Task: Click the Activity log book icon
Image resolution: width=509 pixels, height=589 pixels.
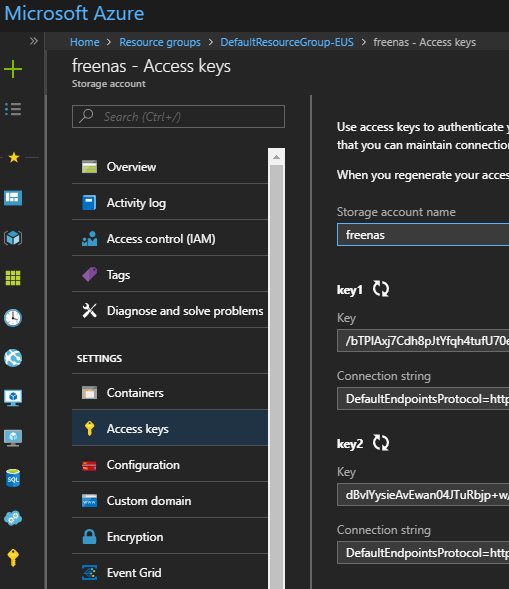Action: [x=89, y=203]
